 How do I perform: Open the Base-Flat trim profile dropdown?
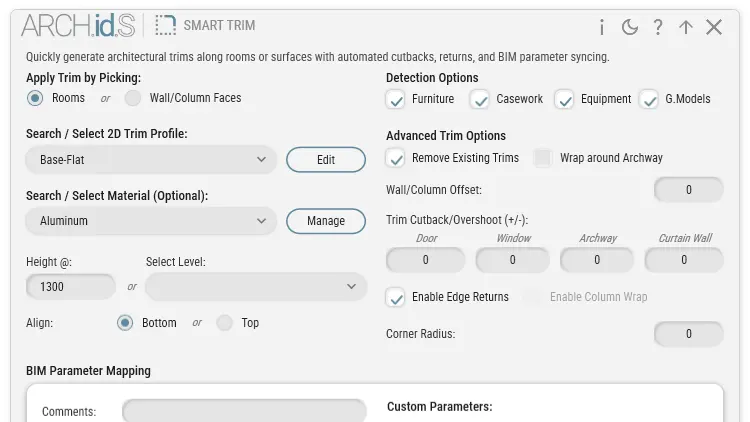pos(151,160)
